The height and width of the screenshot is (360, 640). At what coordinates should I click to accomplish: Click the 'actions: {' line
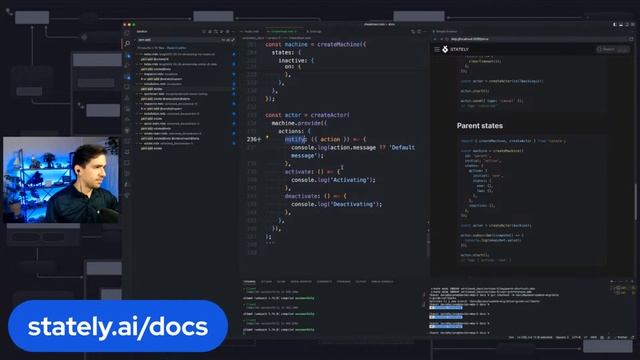(x=294, y=131)
